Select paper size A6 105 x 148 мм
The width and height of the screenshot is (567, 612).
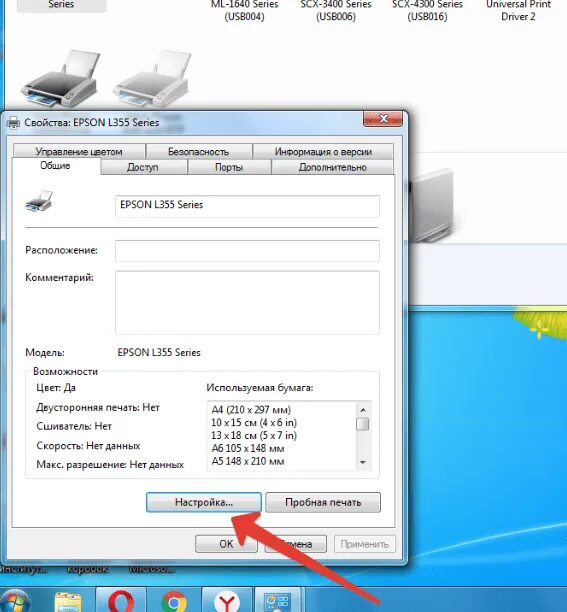click(248, 448)
